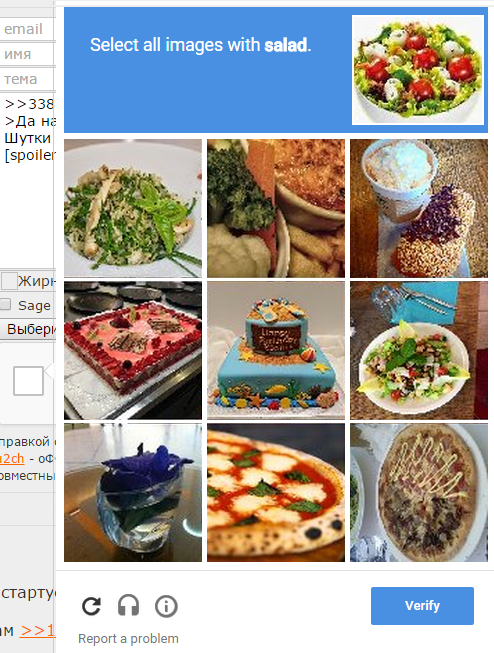494x653 pixels.
Task: Click the reload challenge icon
Action: pyautogui.click(x=91, y=606)
